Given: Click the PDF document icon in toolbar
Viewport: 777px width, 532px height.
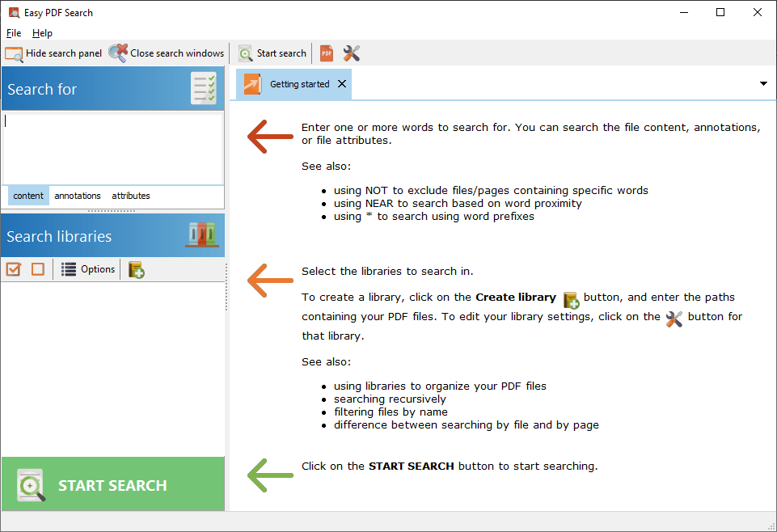Looking at the screenshot, I should click(327, 53).
